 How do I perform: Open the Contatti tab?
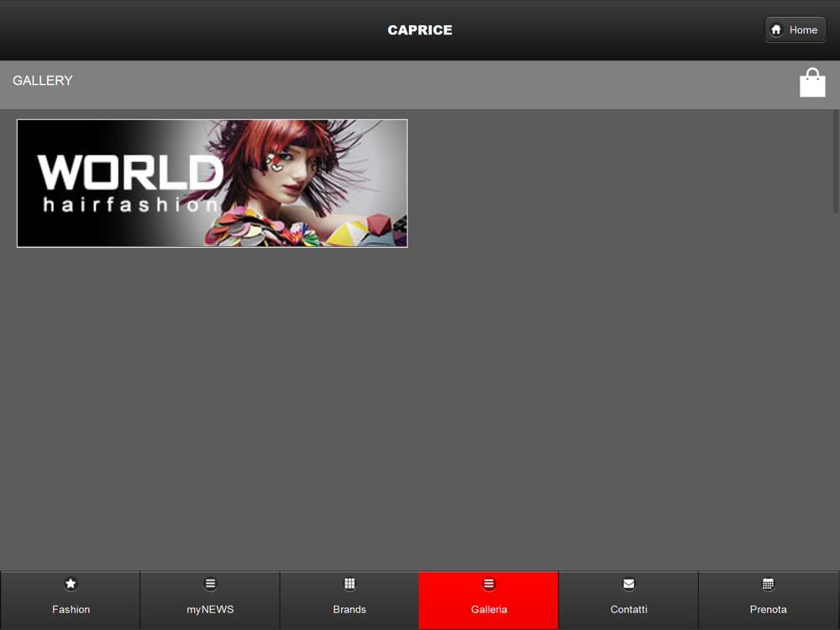pyautogui.click(x=628, y=600)
